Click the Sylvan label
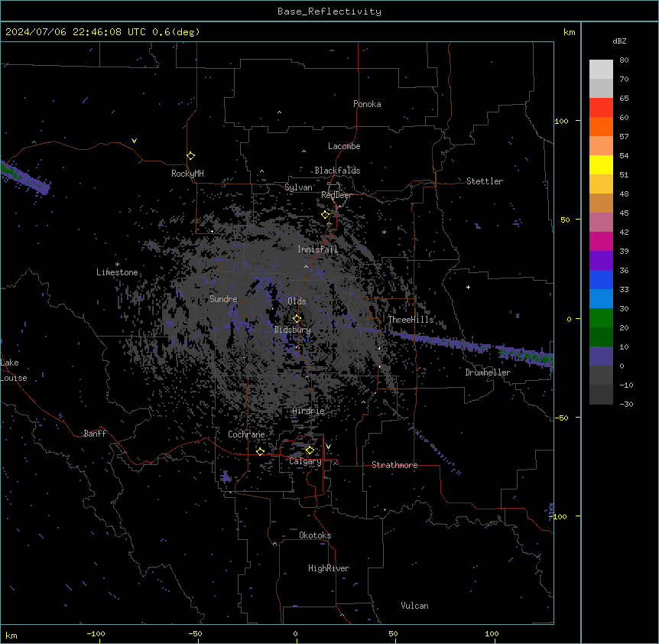Screen dimensions: 659x644 click(x=298, y=187)
